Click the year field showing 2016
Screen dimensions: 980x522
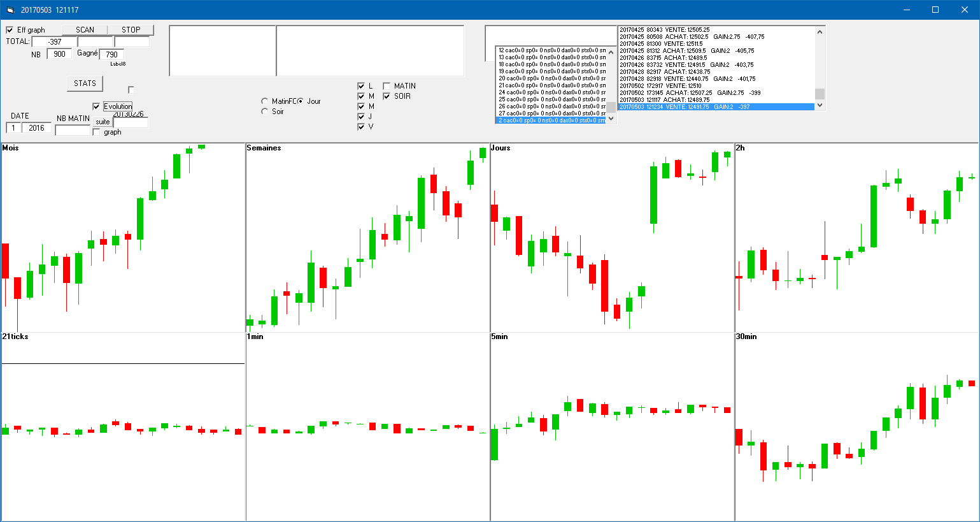coord(37,128)
